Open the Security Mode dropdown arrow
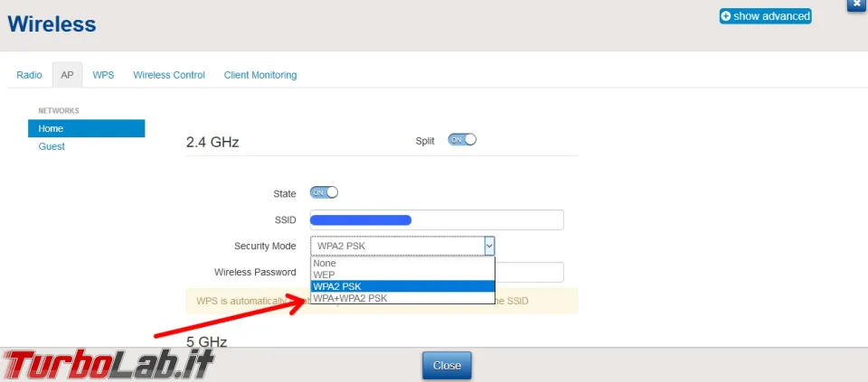Screen dimensions: 868x382 point(489,246)
